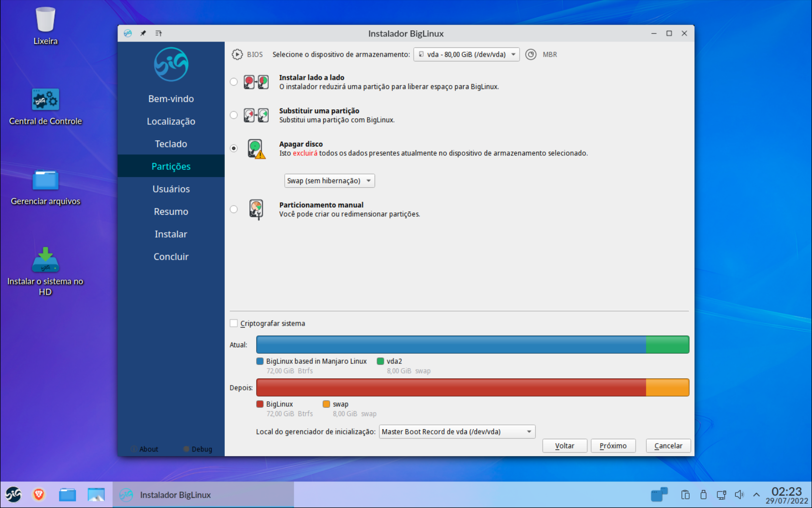
Task: Click the Cancelar button
Action: pyautogui.click(x=668, y=446)
